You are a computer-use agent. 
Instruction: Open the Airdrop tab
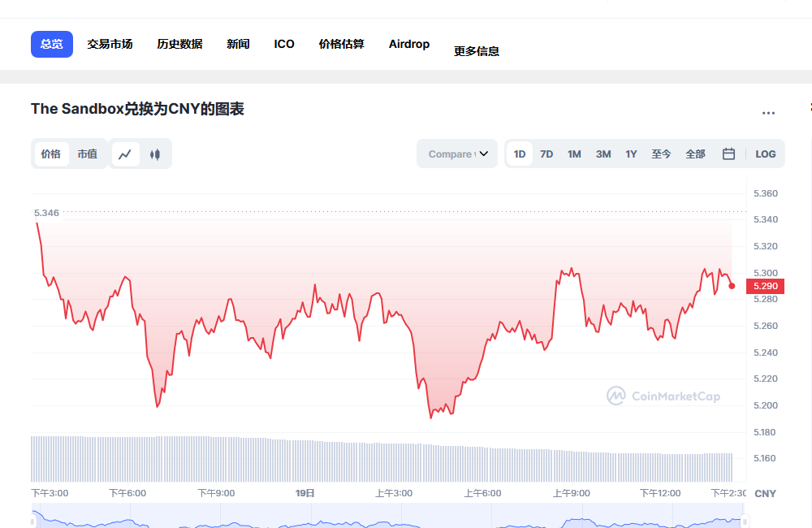409,44
